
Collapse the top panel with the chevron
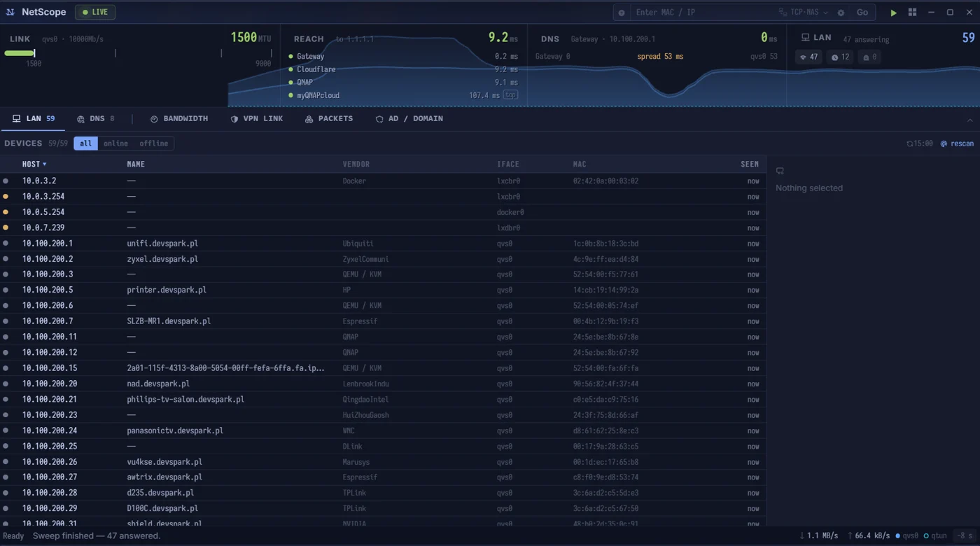[x=969, y=120]
